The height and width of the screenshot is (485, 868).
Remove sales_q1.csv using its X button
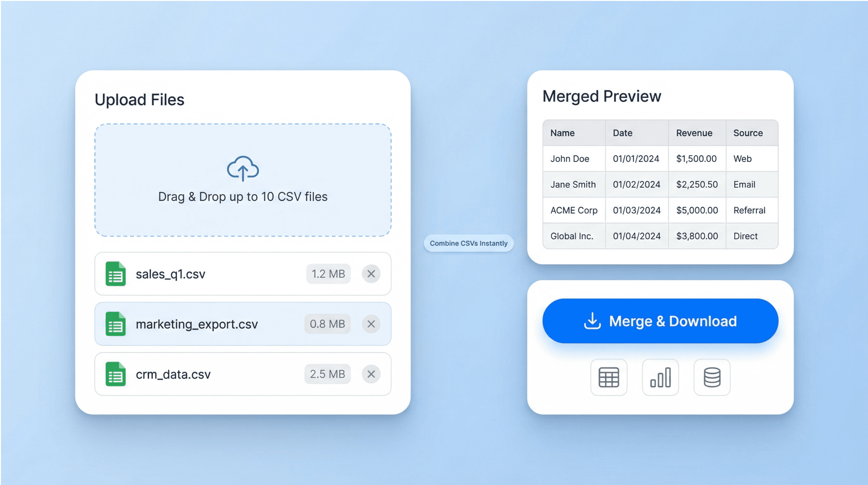[x=371, y=274]
